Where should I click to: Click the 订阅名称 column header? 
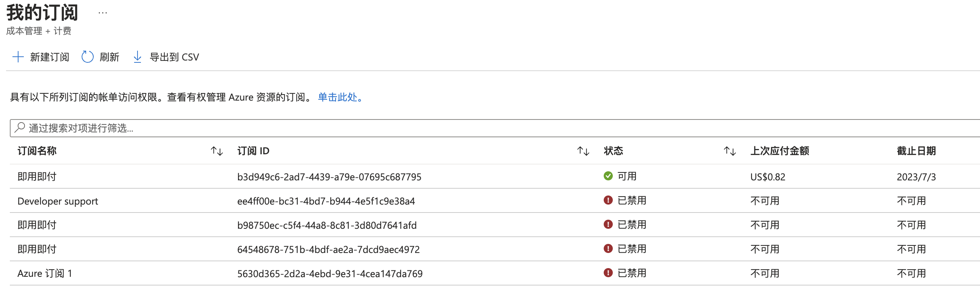click(x=37, y=151)
